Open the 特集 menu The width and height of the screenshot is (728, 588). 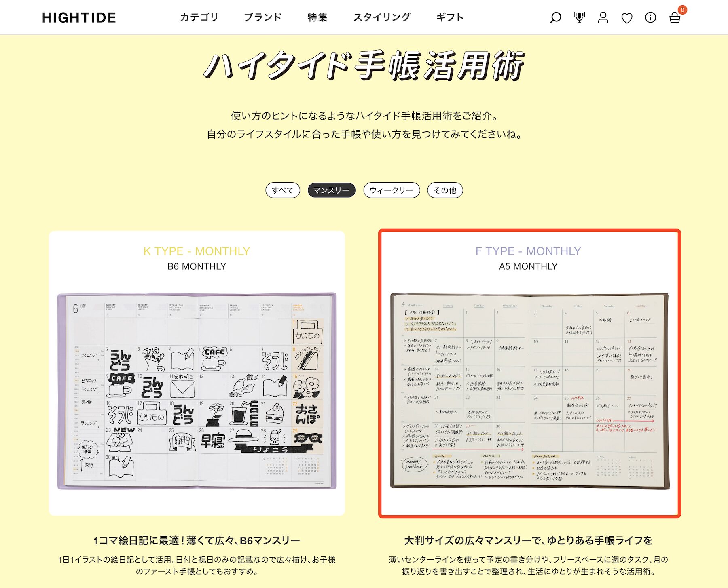coord(317,17)
